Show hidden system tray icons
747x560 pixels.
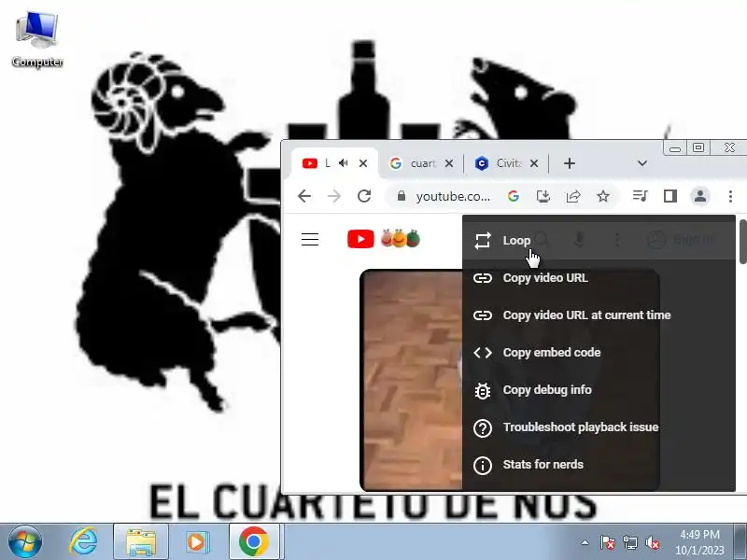click(x=585, y=542)
